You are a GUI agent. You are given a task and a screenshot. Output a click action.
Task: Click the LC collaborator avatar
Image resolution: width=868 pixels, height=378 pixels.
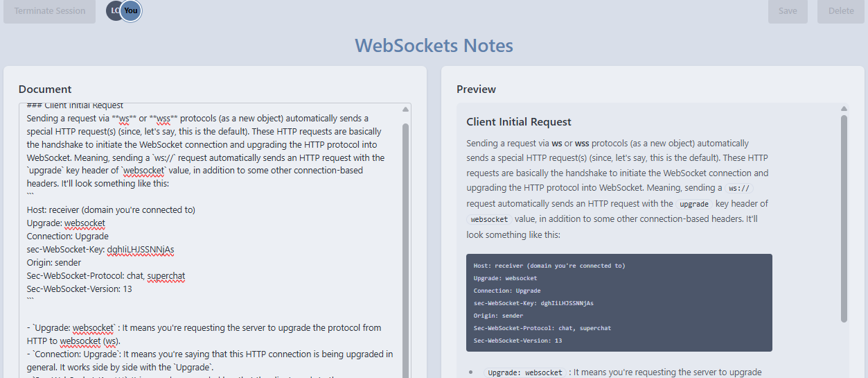pos(114,10)
